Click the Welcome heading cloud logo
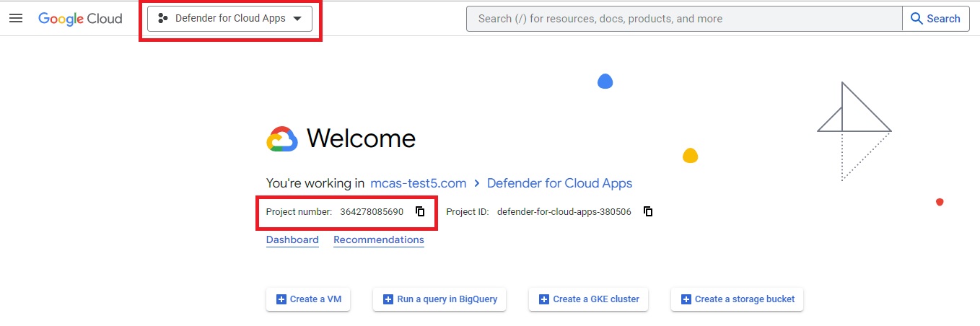 point(282,139)
